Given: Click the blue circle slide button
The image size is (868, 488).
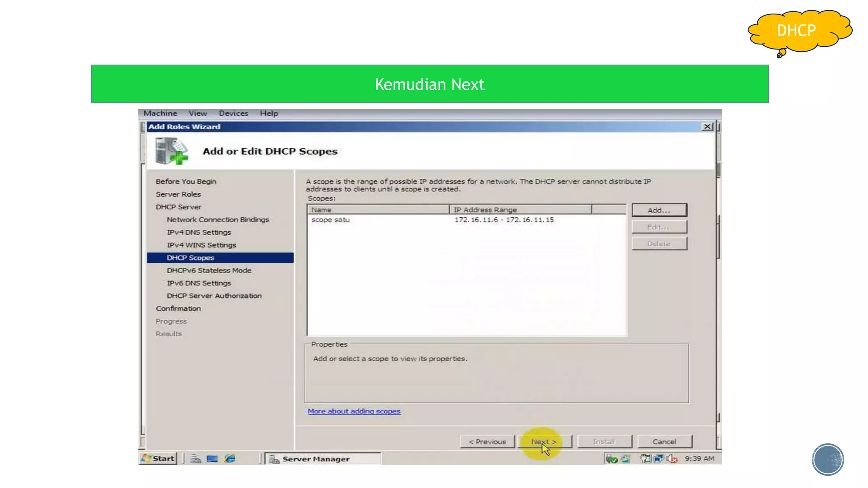Looking at the screenshot, I should (828, 460).
